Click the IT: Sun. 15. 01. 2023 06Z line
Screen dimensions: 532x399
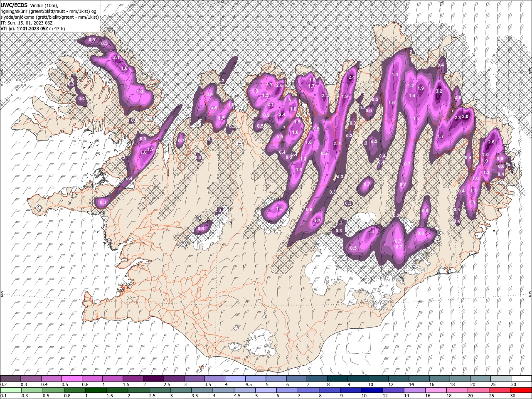tap(27, 23)
